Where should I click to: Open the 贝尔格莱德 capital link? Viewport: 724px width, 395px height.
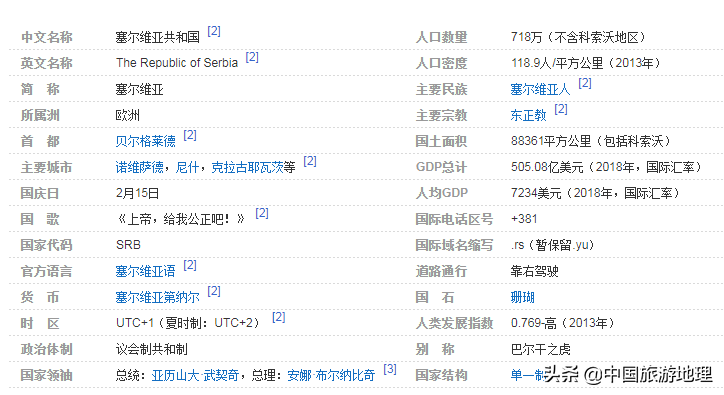145,141
